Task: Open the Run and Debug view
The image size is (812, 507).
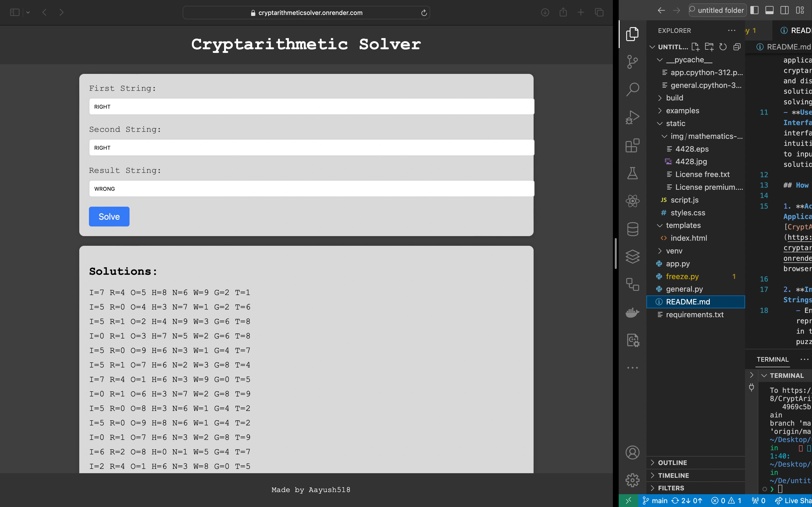Action: coord(632,117)
